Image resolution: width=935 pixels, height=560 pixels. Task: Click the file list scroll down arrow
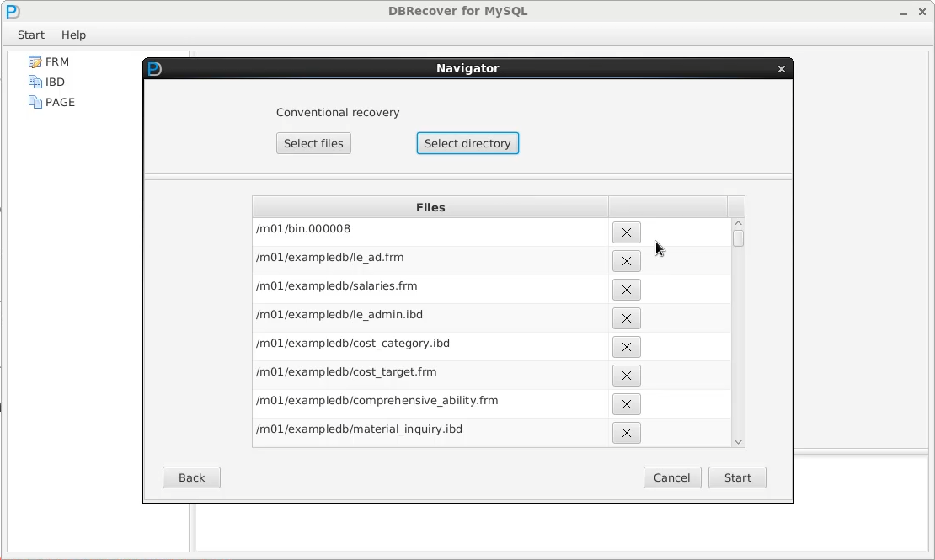(x=738, y=441)
